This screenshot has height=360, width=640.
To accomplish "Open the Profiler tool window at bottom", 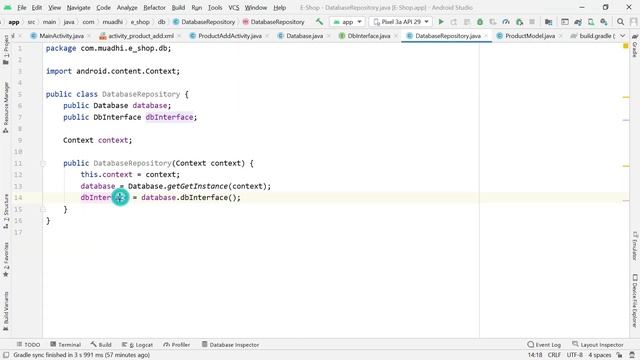I will (177, 344).
